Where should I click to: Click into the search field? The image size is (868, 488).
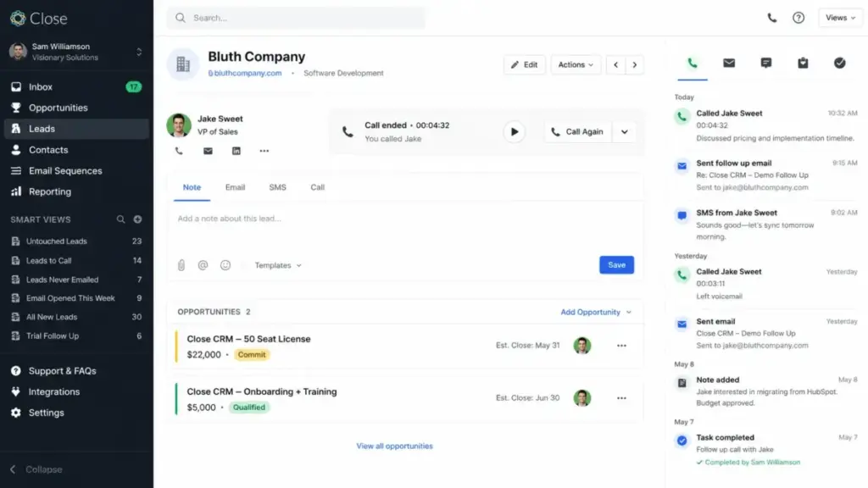pyautogui.click(x=296, y=18)
